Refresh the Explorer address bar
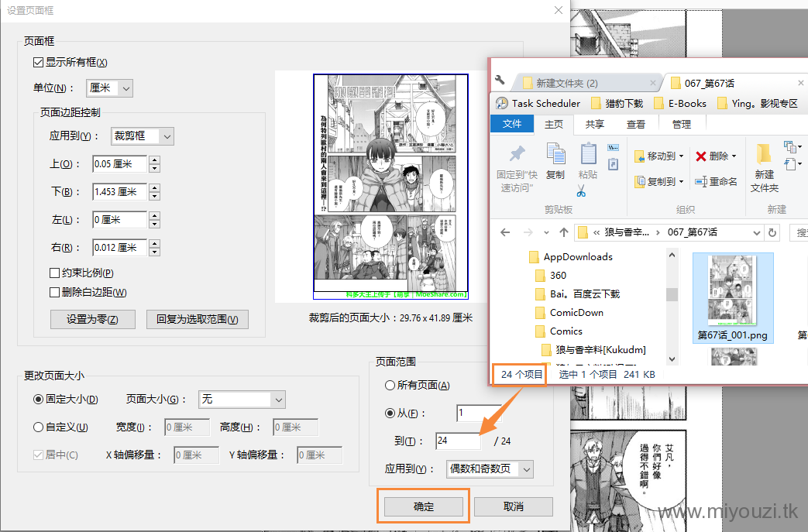 point(772,233)
